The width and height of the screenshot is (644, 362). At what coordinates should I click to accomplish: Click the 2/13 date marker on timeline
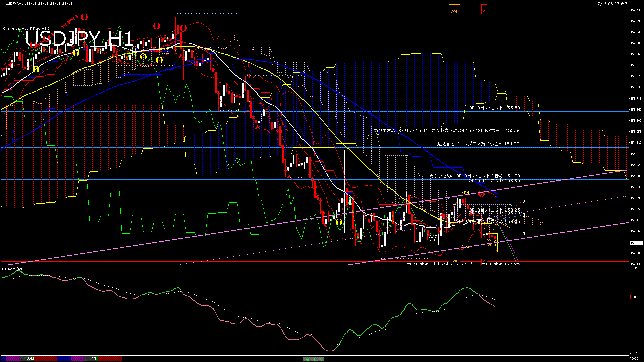coord(31,359)
